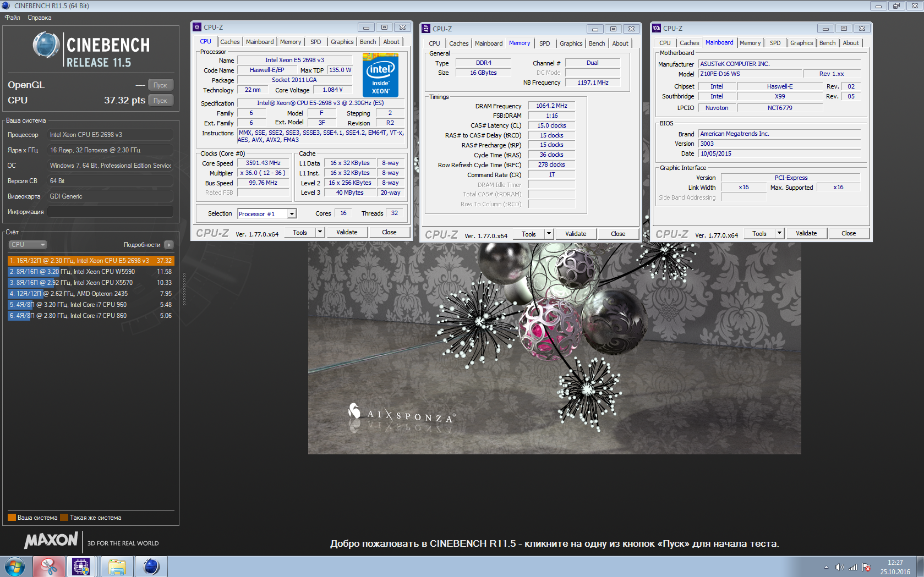Switch to Memory tab in Mainboard window
Image resolution: width=924 pixels, height=577 pixels.
750,43
